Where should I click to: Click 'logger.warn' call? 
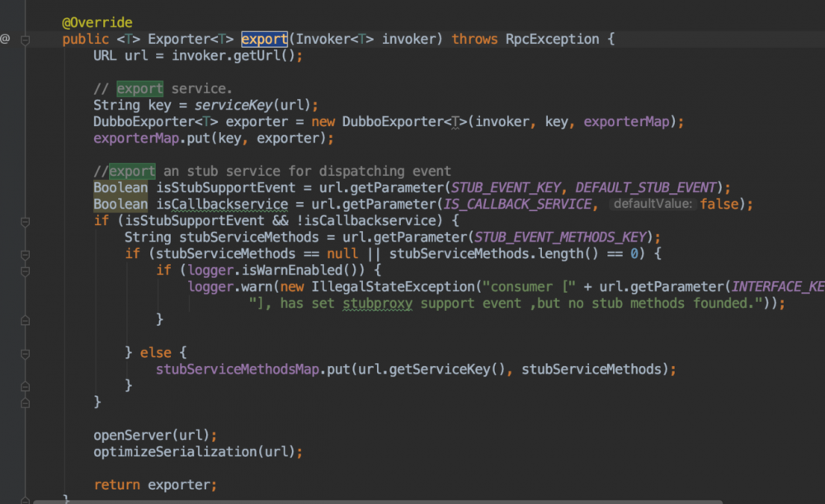[230, 287]
